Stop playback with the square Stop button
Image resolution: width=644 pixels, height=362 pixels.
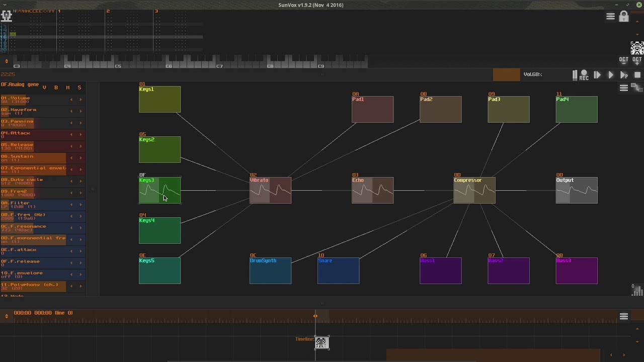click(x=637, y=75)
